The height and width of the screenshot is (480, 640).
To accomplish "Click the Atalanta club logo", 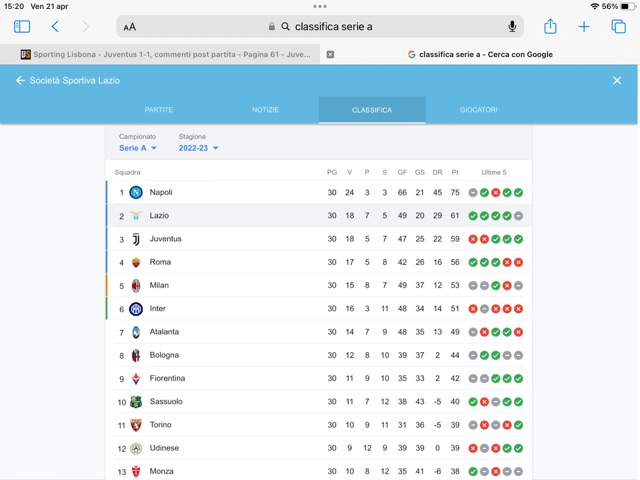I will tap(136, 332).
